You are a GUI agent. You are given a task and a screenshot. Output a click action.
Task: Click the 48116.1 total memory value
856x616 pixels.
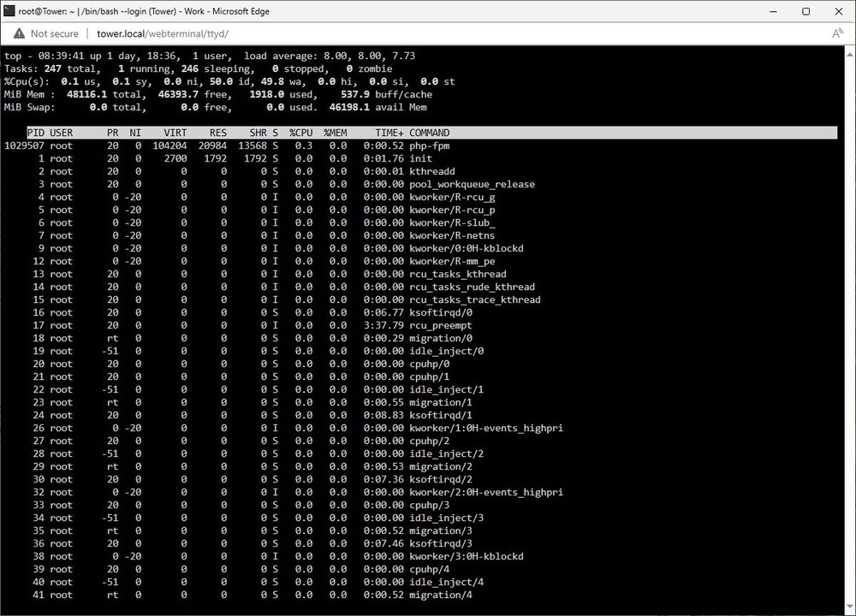click(x=104, y=94)
